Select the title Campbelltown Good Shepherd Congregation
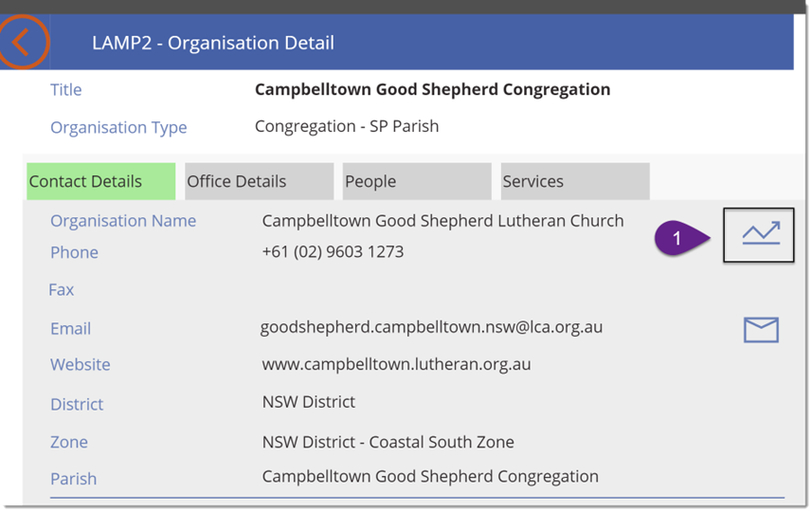The height and width of the screenshot is (512, 812). tap(432, 90)
